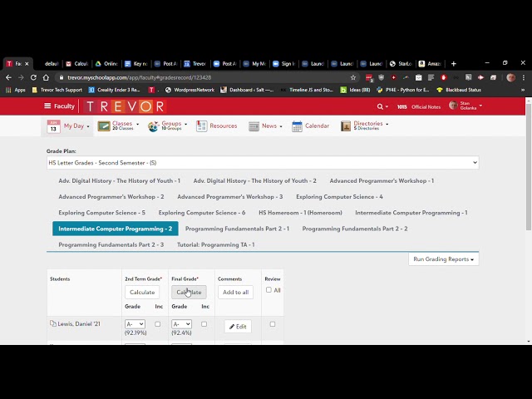This screenshot has height=399, width=532.
Task: Go back with the browser back arrow
Action: 8,77
